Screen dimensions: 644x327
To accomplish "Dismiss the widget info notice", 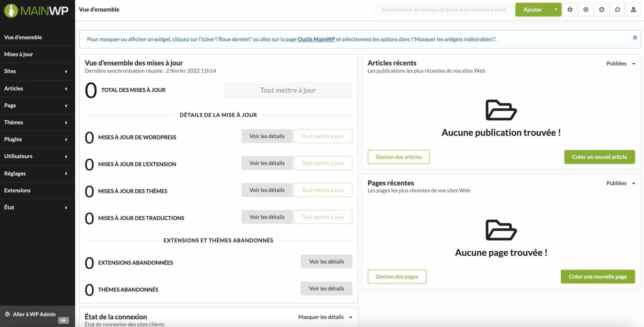I will pos(635,38).
